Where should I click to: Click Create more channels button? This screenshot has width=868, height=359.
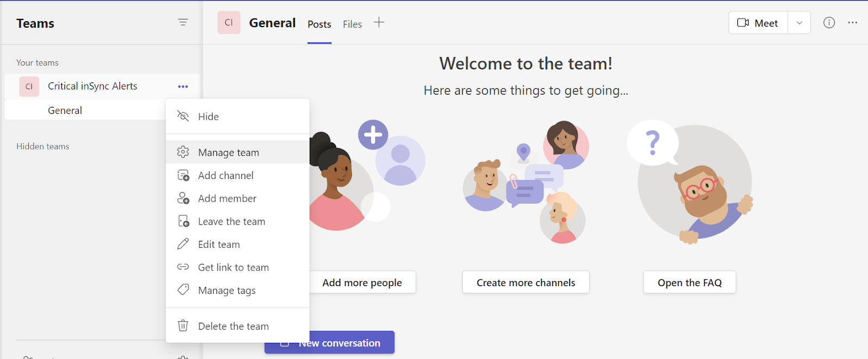click(x=526, y=283)
